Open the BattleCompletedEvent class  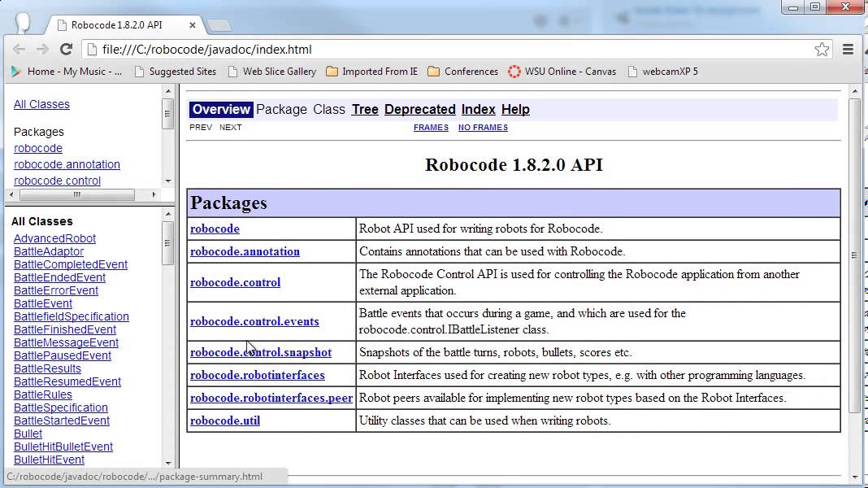tap(71, 264)
